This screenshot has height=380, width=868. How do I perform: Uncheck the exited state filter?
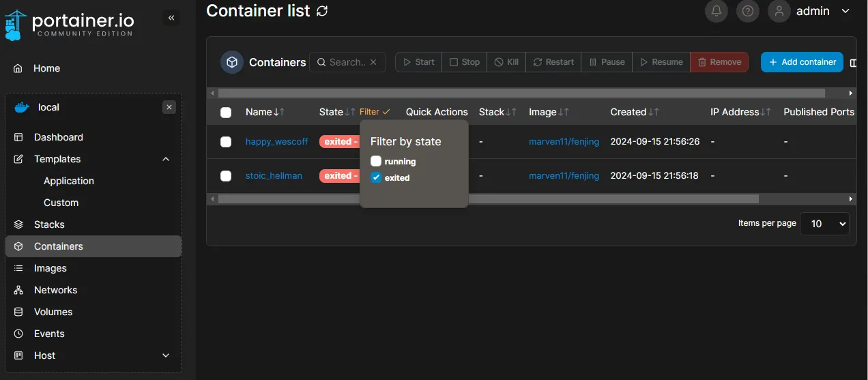[376, 178]
